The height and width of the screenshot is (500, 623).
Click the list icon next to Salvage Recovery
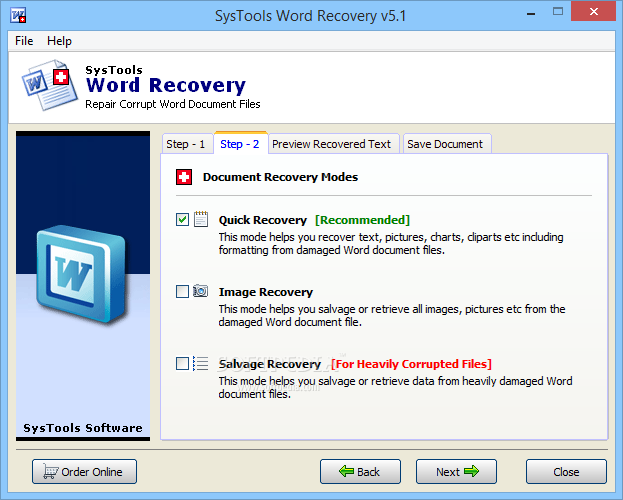coord(200,363)
